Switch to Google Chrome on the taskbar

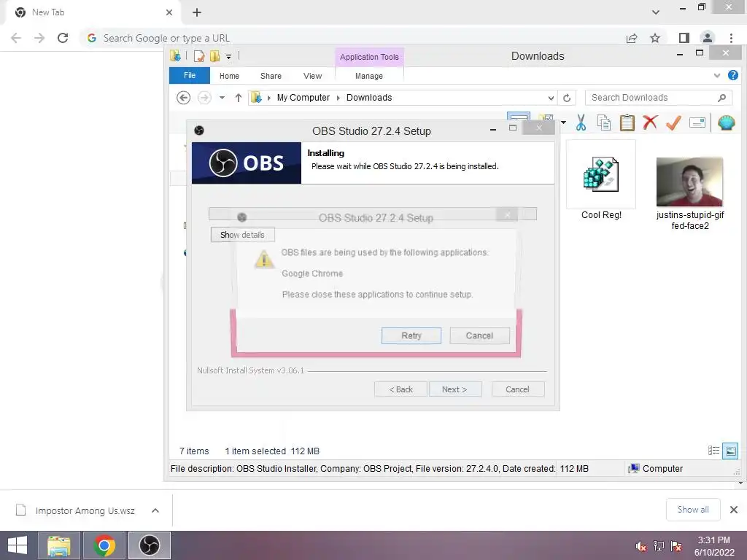pos(104,545)
